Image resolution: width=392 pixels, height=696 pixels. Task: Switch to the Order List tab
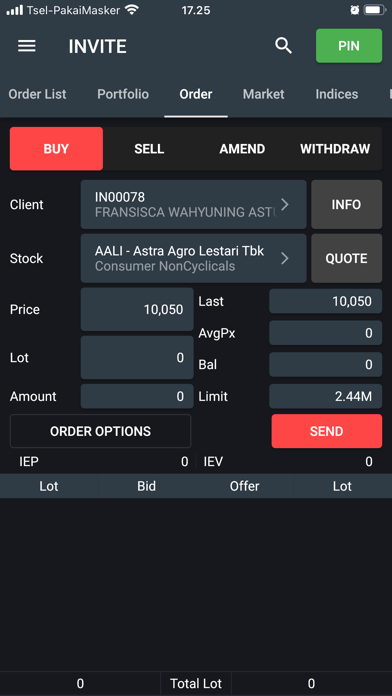[x=37, y=94]
